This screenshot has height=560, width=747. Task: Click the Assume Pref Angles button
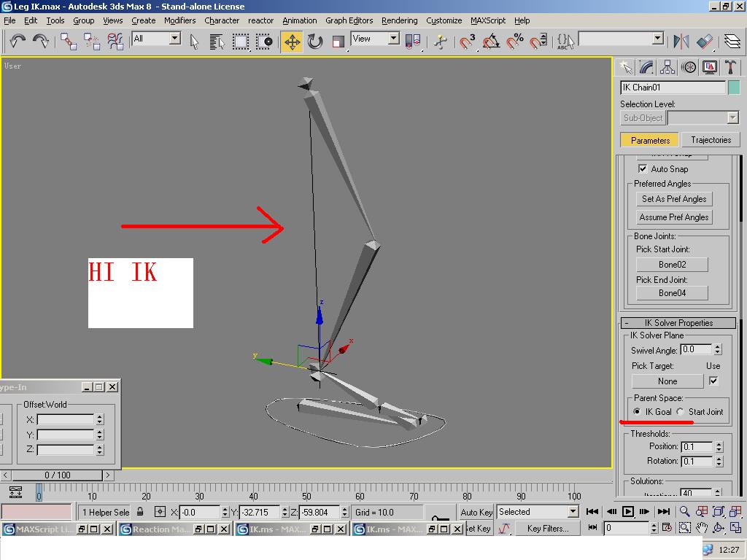pyautogui.click(x=673, y=217)
